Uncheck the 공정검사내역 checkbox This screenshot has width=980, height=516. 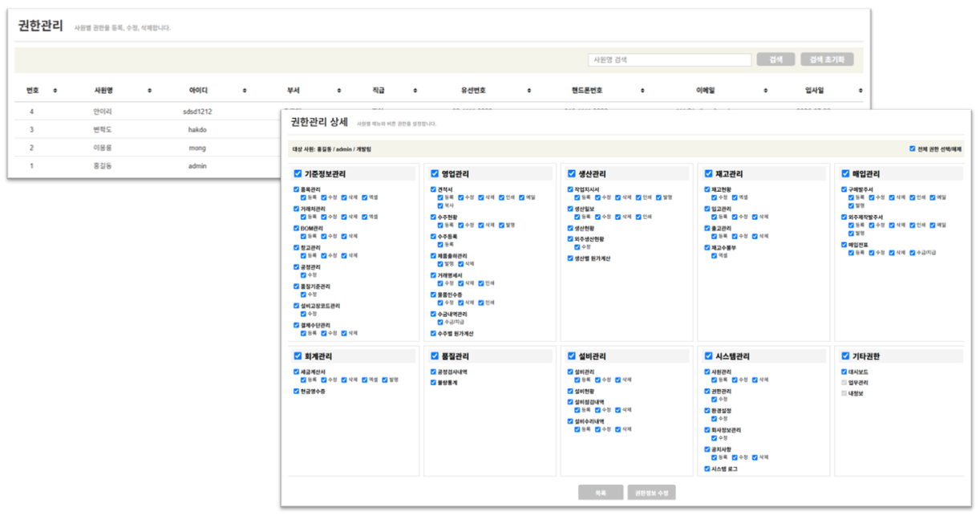pos(433,372)
